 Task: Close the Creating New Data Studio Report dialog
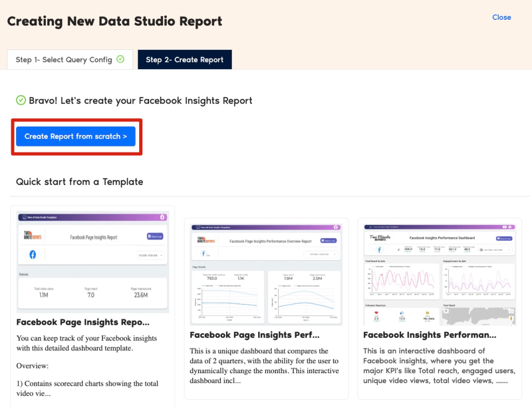point(501,17)
